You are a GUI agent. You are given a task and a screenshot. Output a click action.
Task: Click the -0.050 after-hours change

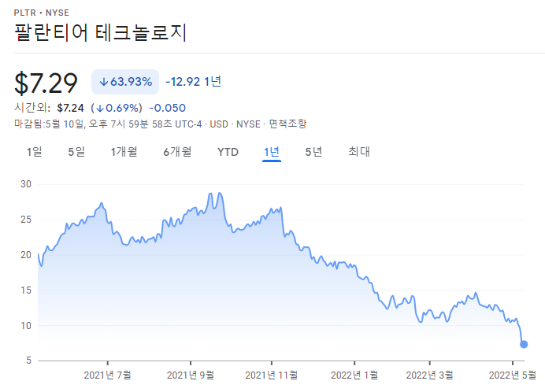click(168, 108)
